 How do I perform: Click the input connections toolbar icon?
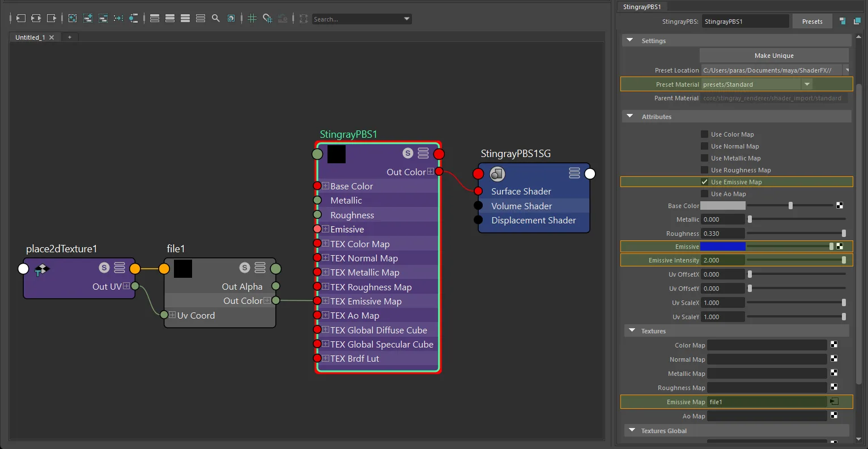coord(20,19)
